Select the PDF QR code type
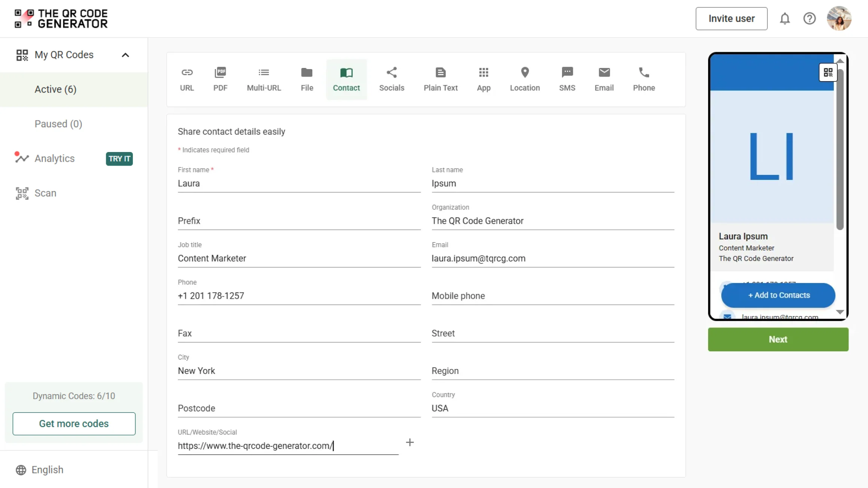Viewport: 868px width, 488px height. click(x=220, y=79)
